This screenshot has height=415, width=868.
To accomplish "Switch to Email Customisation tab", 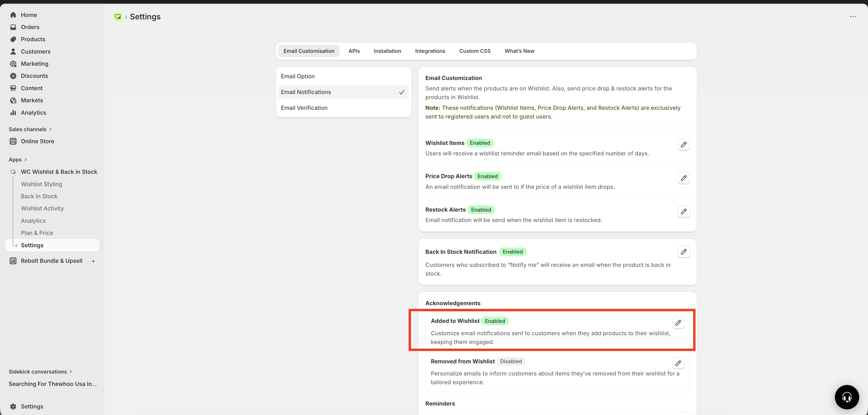I will click(x=309, y=51).
